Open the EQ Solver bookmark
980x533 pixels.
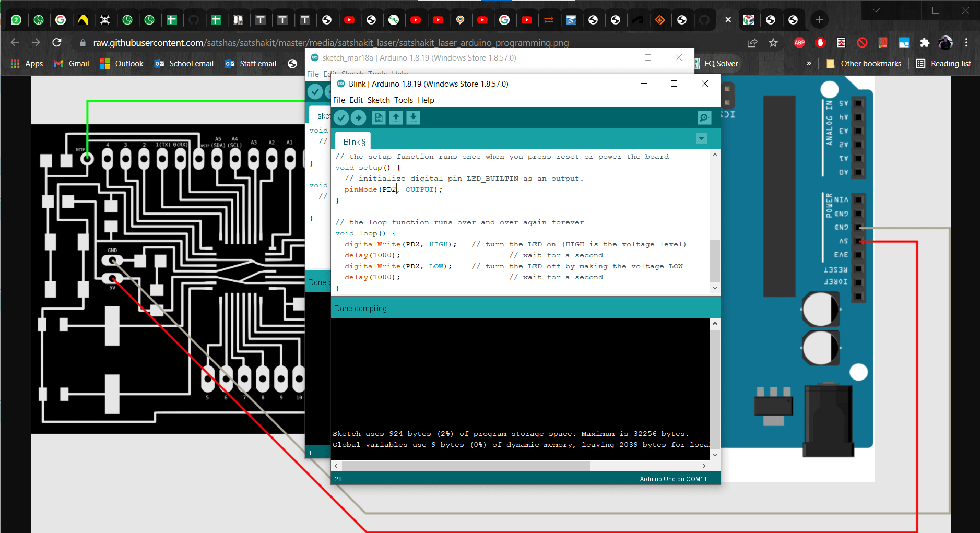click(717, 64)
